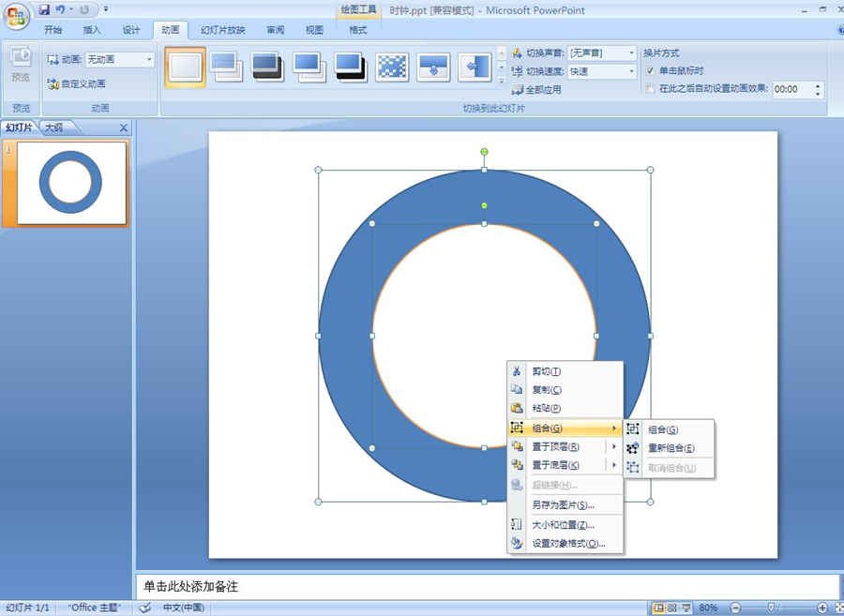Increase the auto-advance time stepper
This screenshot has height=616, width=844.
(818, 85)
